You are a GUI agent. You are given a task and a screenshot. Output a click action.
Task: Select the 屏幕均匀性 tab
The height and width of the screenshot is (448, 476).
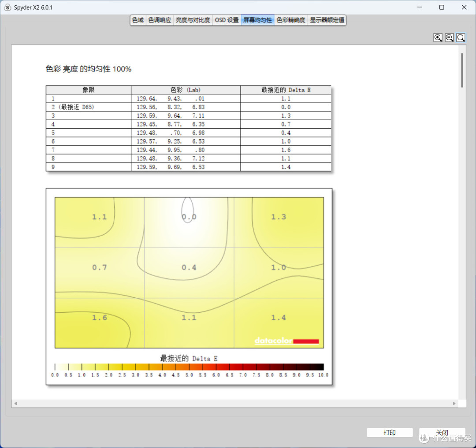click(x=258, y=20)
